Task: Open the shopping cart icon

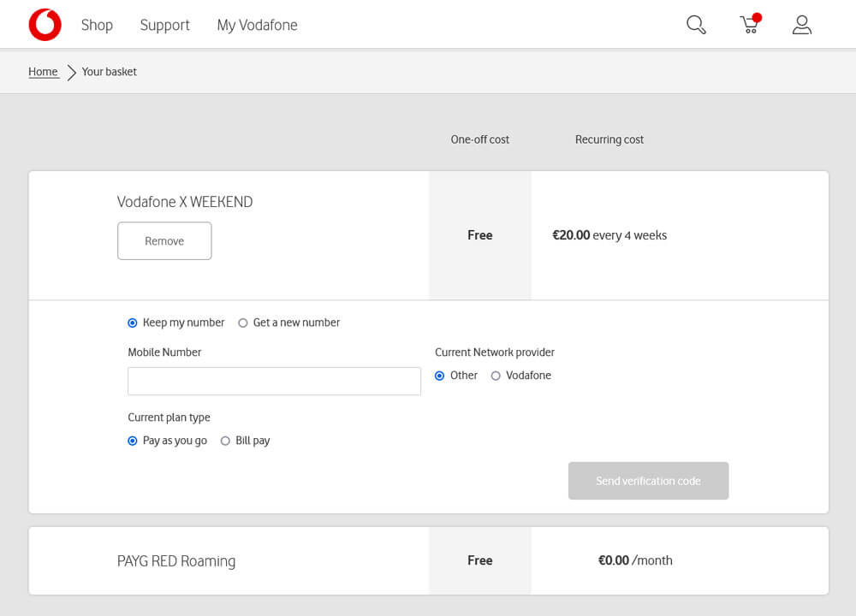Action: [x=750, y=23]
